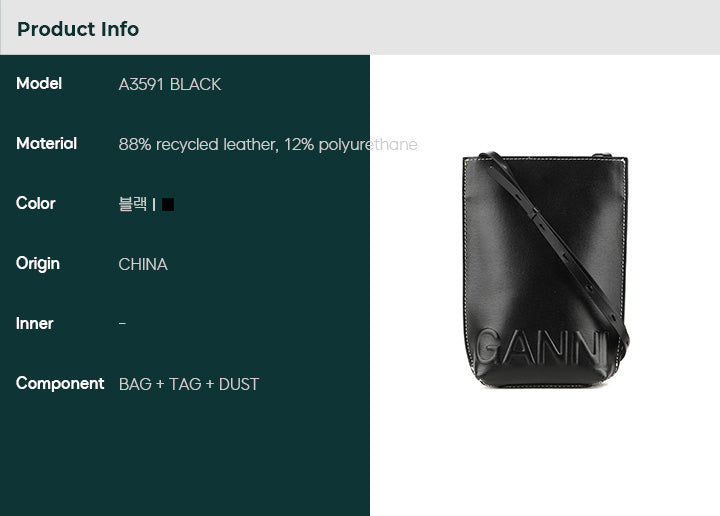Click the gray Product Info header bar

[x=360, y=27]
